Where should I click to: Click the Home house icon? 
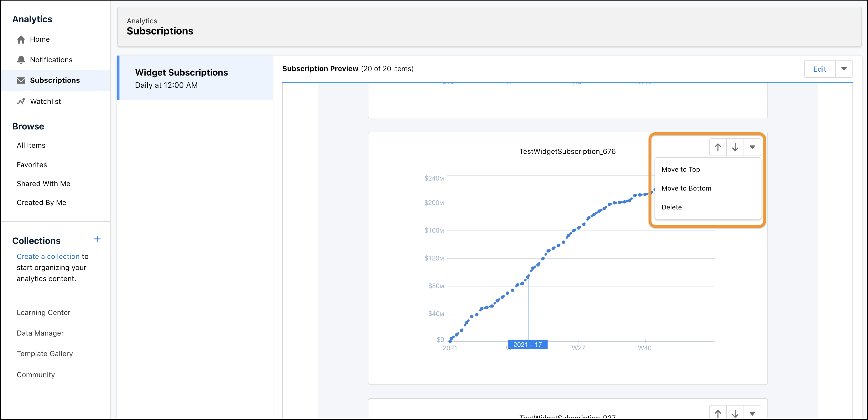point(21,39)
